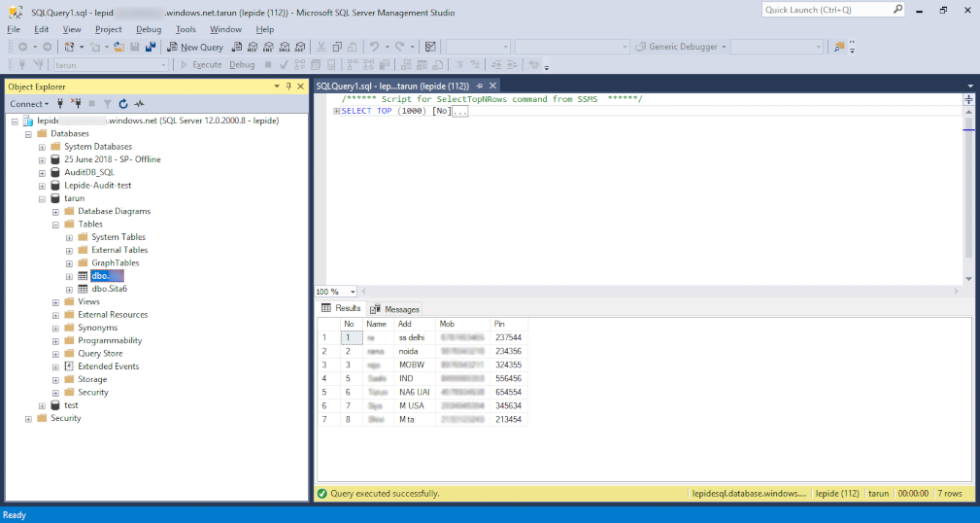The image size is (980, 523).
Task: Close the SQLQuery1.sql tab
Action: [492, 86]
